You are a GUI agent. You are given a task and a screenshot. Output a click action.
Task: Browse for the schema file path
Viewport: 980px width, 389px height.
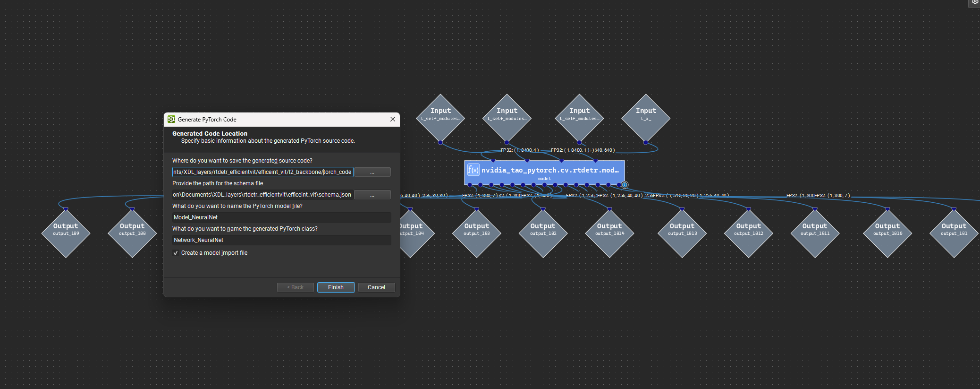pos(372,195)
